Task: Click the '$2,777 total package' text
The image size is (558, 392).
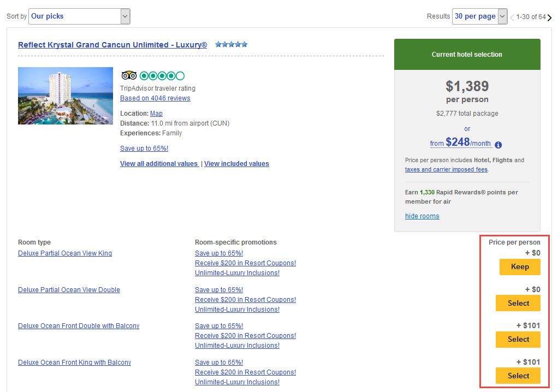Action: 467,114
